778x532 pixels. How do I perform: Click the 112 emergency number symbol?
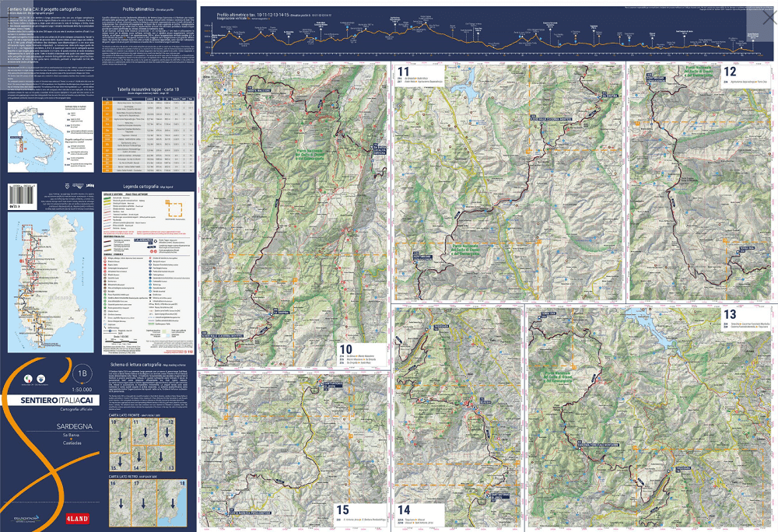coord(188,352)
